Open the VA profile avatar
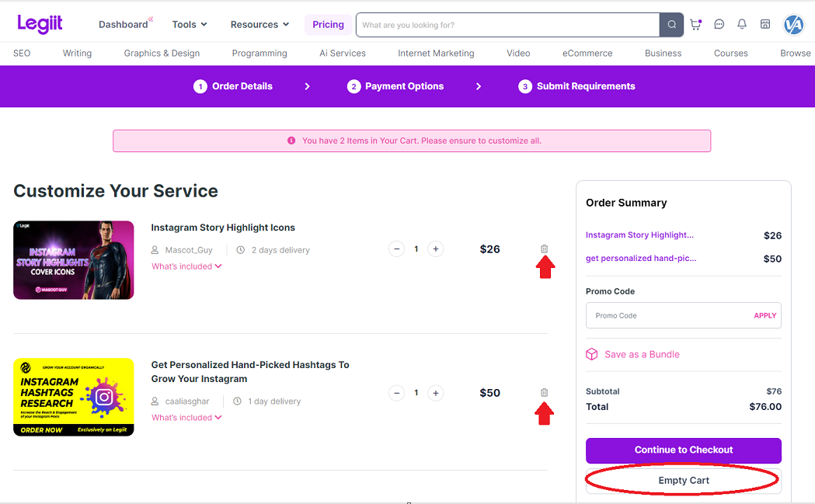815x504 pixels. click(793, 24)
